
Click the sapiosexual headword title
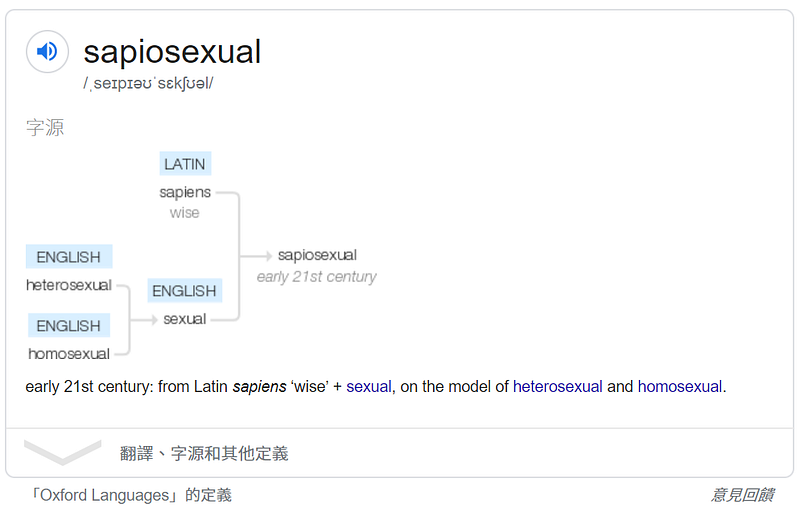(x=172, y=51)
